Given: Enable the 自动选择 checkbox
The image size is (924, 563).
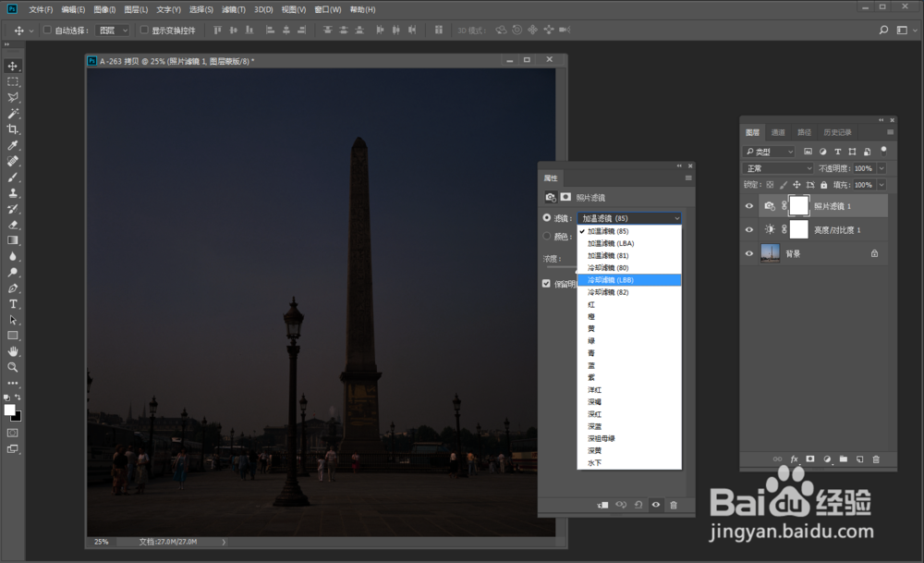Looking at the screenshot, I should click(x=47, y=31).
